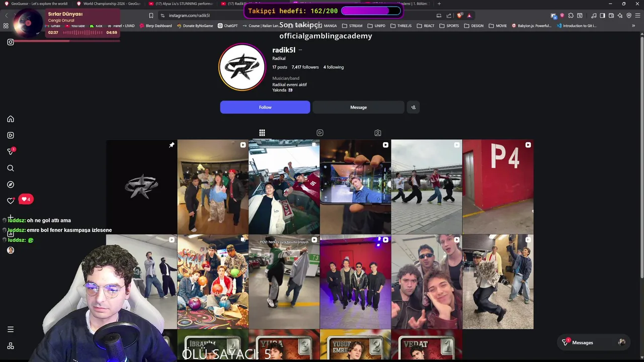Message the radik5l account
Screen dimensions: 644x362
tap(358, 107)
